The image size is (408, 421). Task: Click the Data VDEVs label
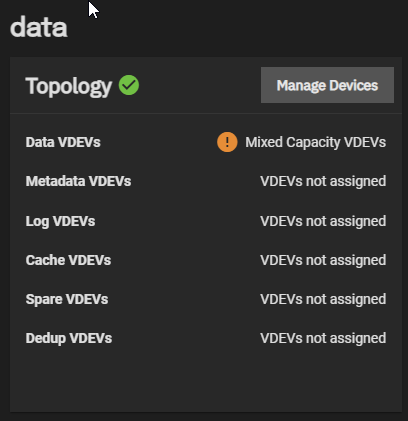click(x=63, y=142)
